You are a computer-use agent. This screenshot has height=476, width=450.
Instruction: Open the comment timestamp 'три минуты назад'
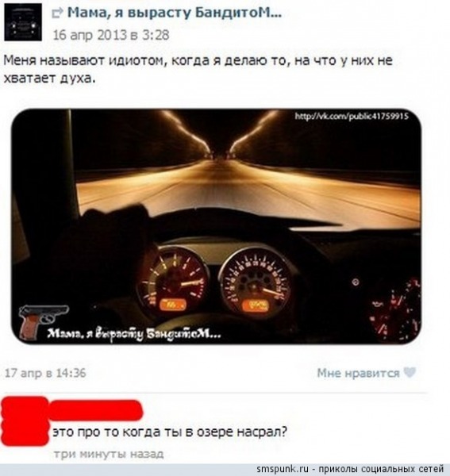(x=109, y=454)
